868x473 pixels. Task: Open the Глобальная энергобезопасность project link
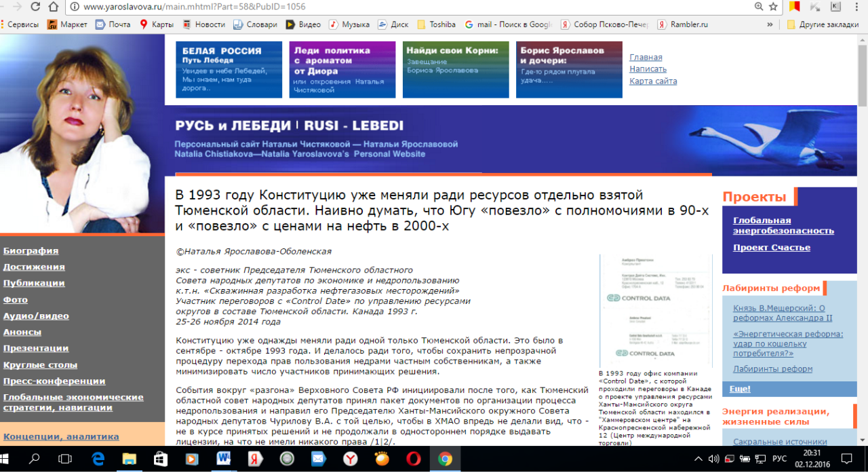783,225
